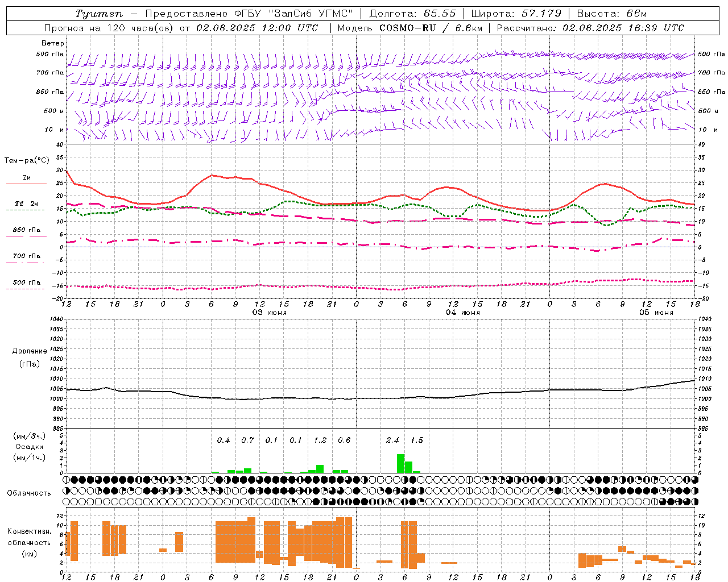The image size is (728, 582).
Task: Click the "05 июня" date label
Action: point(656,313)
